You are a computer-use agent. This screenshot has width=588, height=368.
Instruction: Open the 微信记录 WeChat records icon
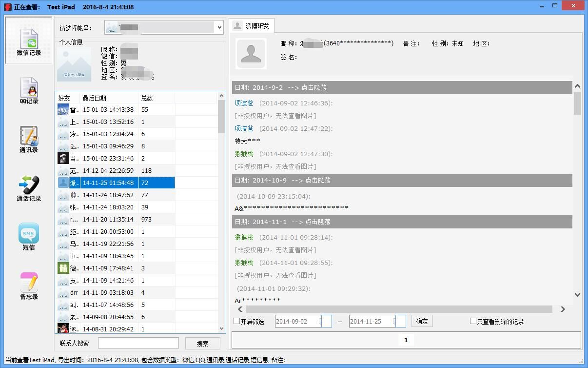[29, 40]
